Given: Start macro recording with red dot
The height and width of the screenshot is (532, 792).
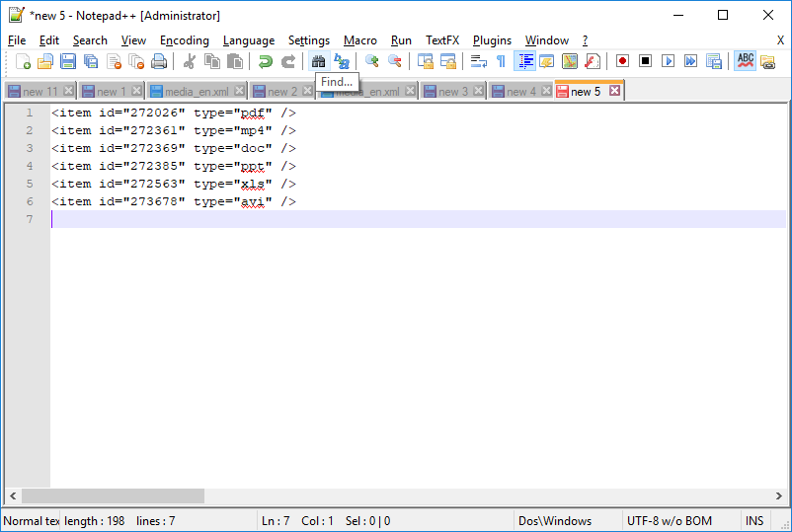Looking at the screenshot, I should click(622, 61).
